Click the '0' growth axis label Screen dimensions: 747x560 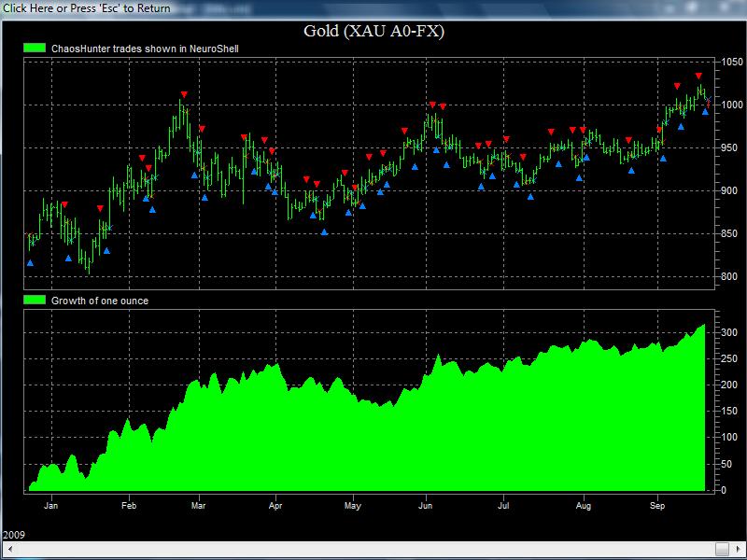tap(724, 490)
